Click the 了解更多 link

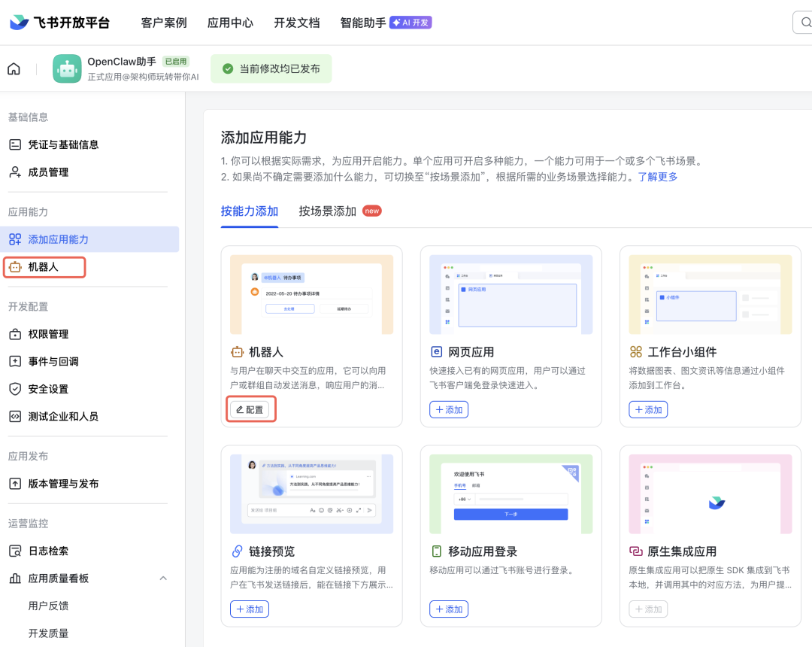click(x=657, y=176)
